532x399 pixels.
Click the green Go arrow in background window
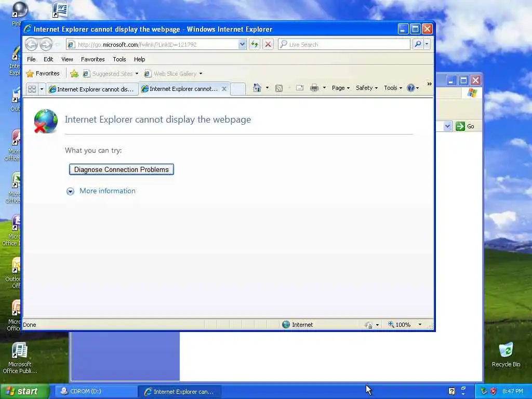point(460,126)
